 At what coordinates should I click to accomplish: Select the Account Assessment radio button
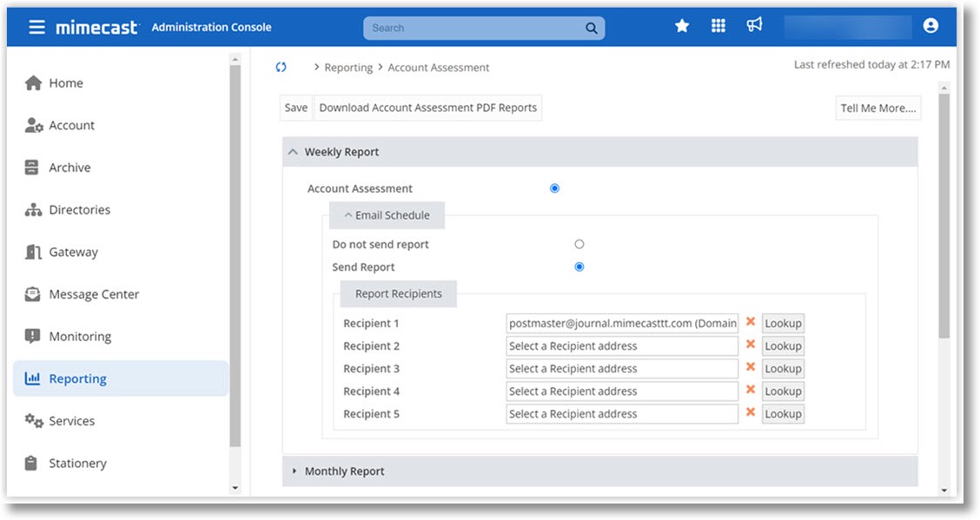click(x=554, y=188)
